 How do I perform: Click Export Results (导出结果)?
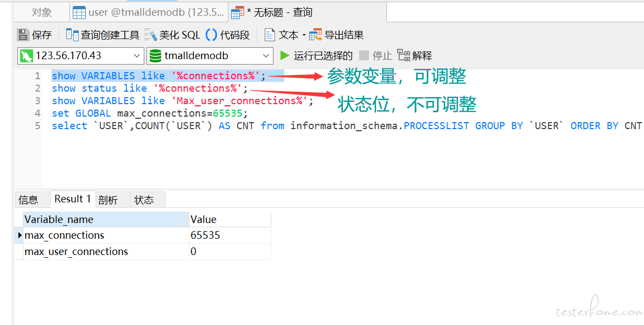pyautogui.click(x=336, y=35)
